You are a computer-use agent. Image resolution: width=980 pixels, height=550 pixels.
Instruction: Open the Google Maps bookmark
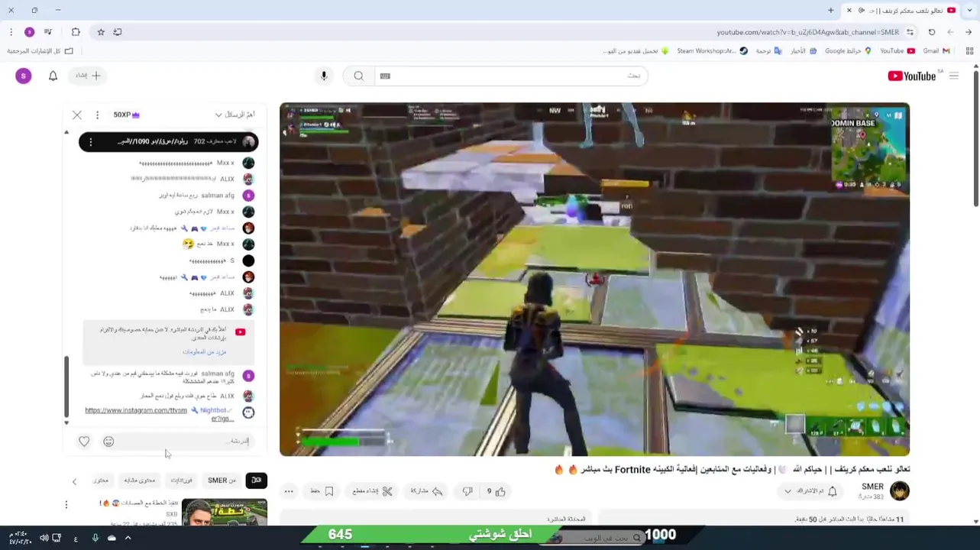coord(848,51)
